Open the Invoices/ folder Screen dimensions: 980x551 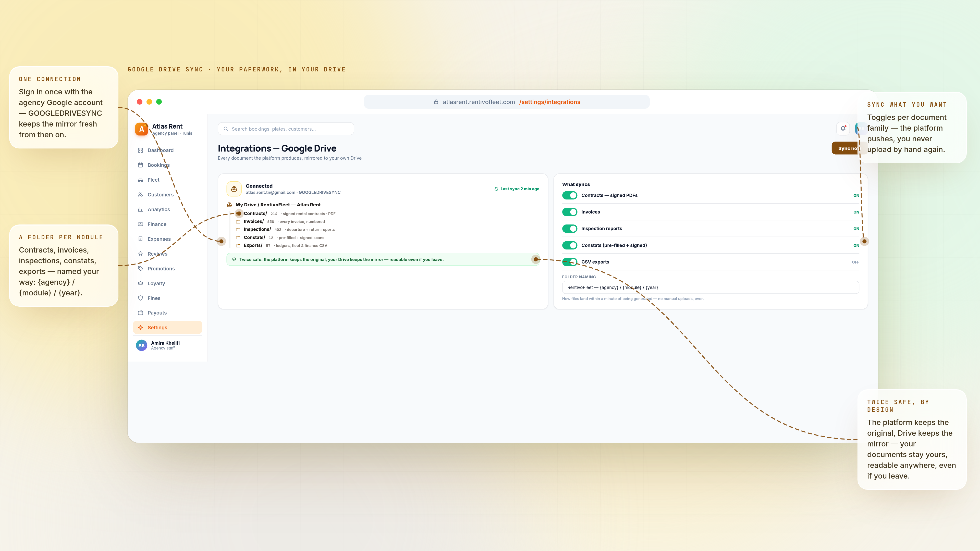(254, 221)
